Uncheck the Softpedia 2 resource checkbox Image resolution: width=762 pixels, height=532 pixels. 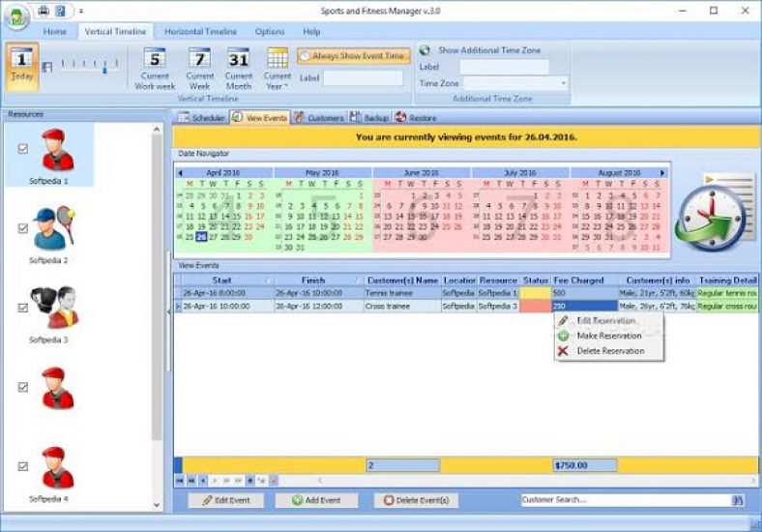pyautogui.click(x=23, y=228)
